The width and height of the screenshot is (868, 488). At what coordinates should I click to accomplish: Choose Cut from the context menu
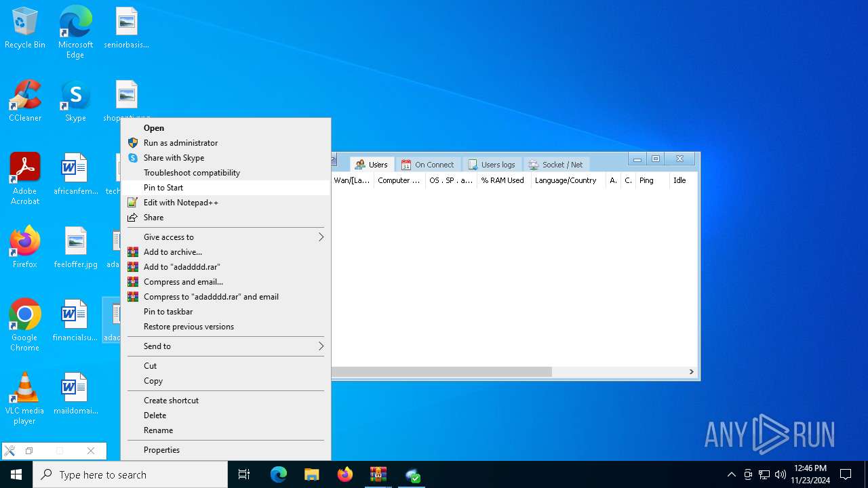click(226, 366)
